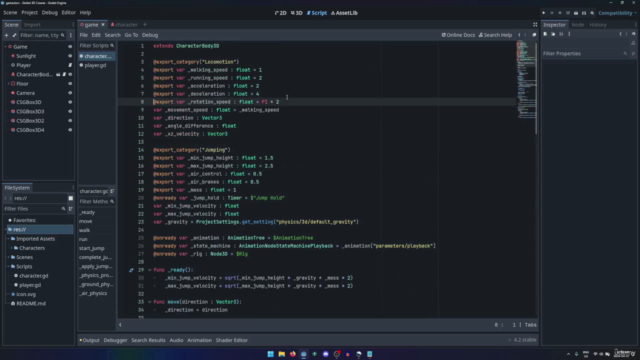Viewport: 640px width, 360px height.
Task: Open Online Docs
Action: click(458, 35)
